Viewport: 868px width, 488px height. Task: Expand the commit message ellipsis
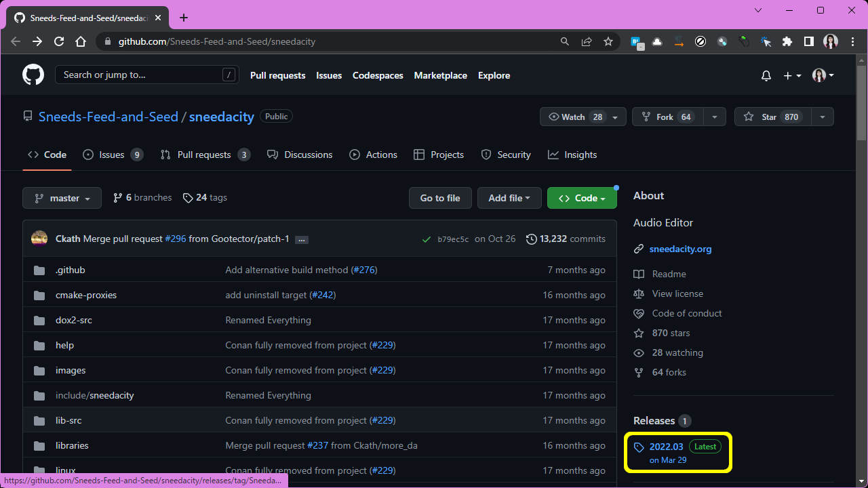302,239
